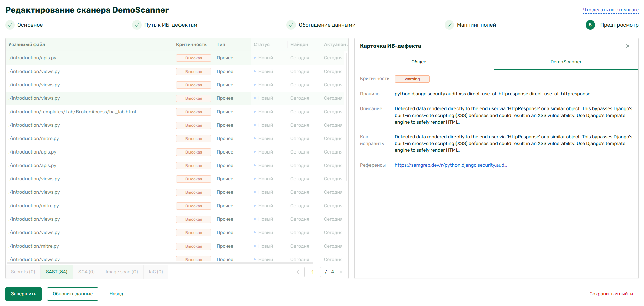Click the total pages number 4

333,272
